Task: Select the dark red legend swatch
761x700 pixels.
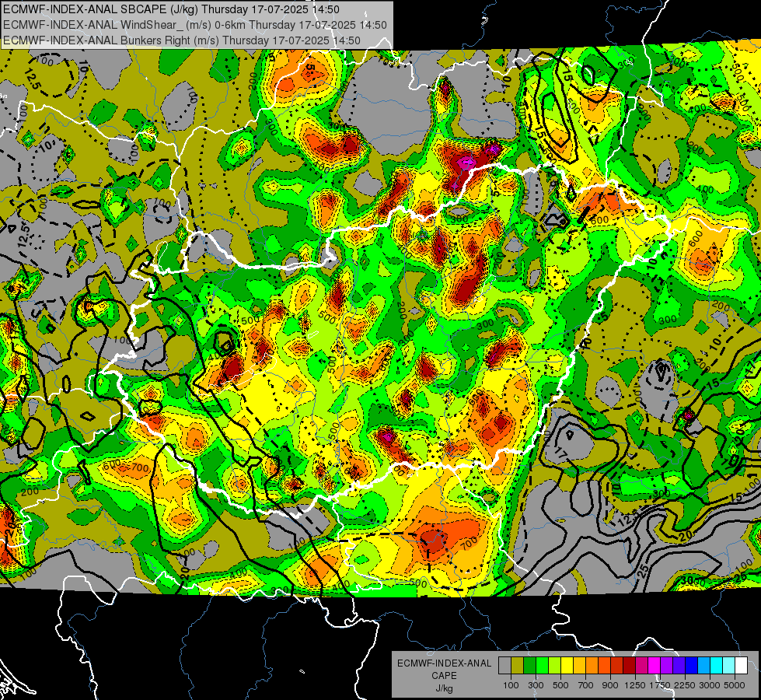Action: [629, 666]
